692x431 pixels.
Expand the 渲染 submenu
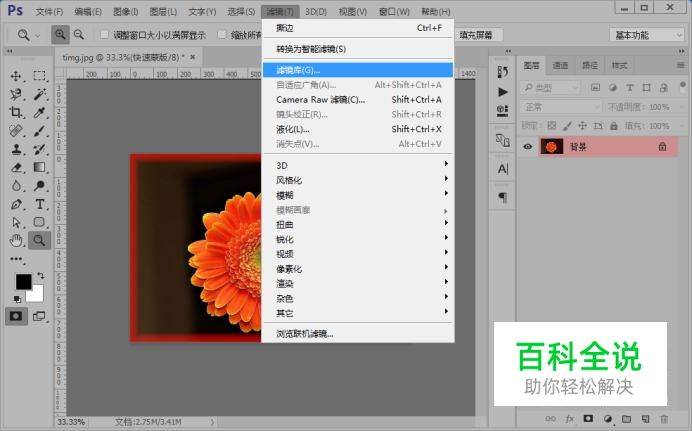point(358,284)
